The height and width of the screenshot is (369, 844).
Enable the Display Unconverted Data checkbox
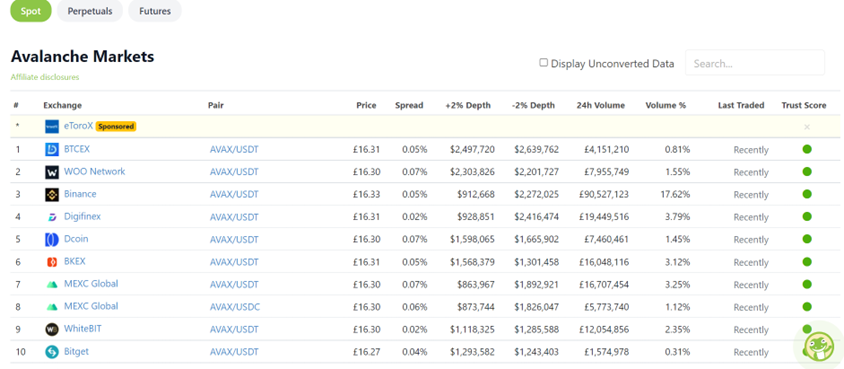544,63
